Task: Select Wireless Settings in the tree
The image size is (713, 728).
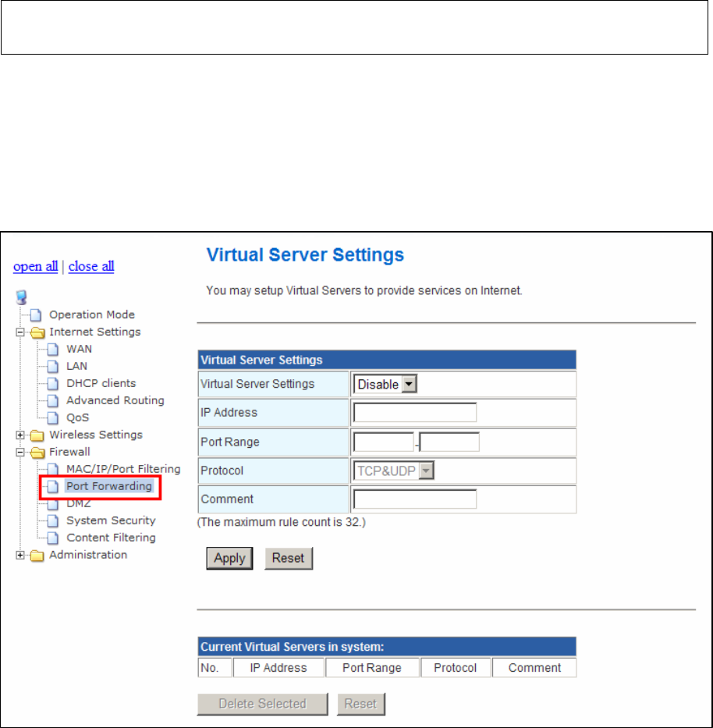Action: coord(96,435)
